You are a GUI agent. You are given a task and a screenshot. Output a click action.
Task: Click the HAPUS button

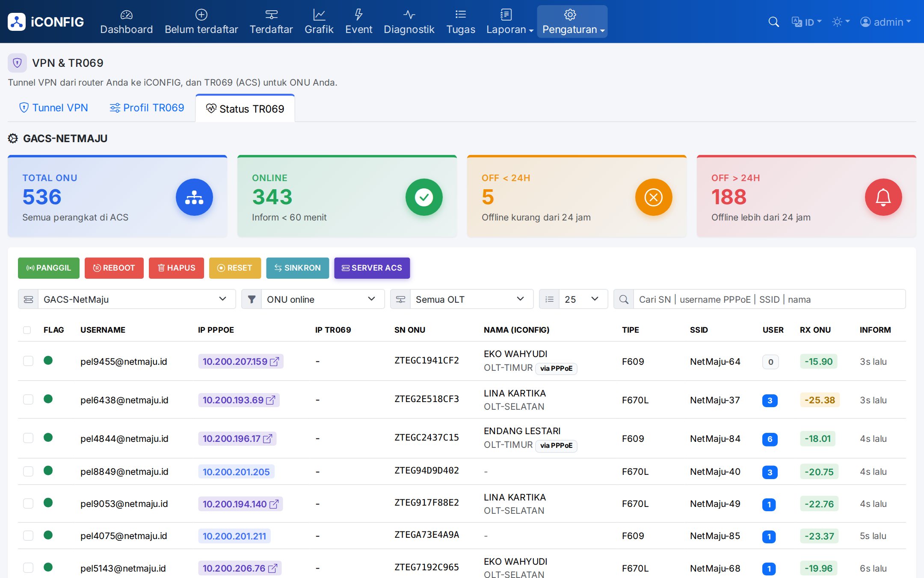pos(176,268)
